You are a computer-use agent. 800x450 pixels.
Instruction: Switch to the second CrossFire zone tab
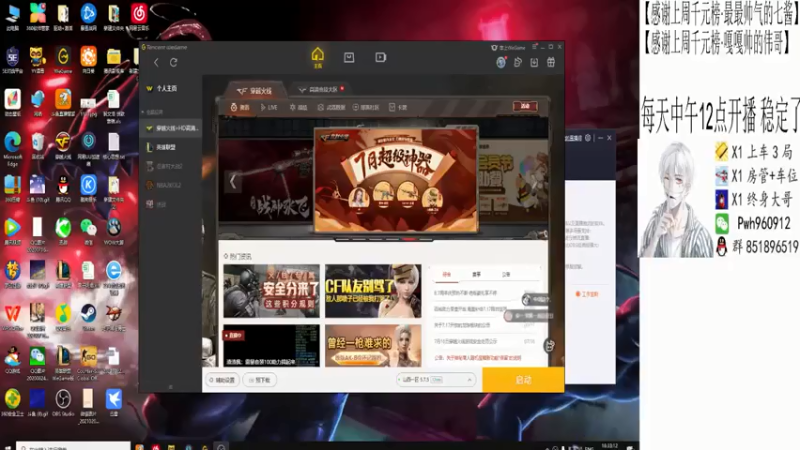pos(321,89)
